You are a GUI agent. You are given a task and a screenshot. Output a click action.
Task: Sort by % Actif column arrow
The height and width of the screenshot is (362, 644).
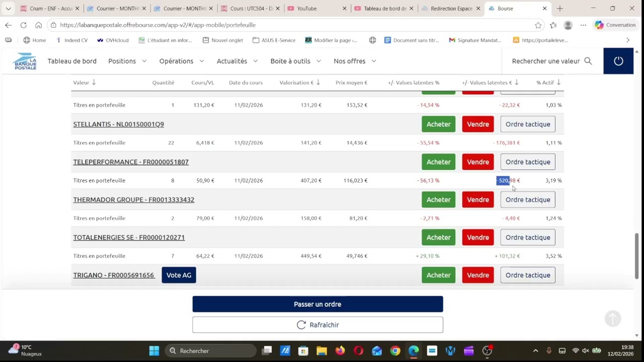point(558,82)
